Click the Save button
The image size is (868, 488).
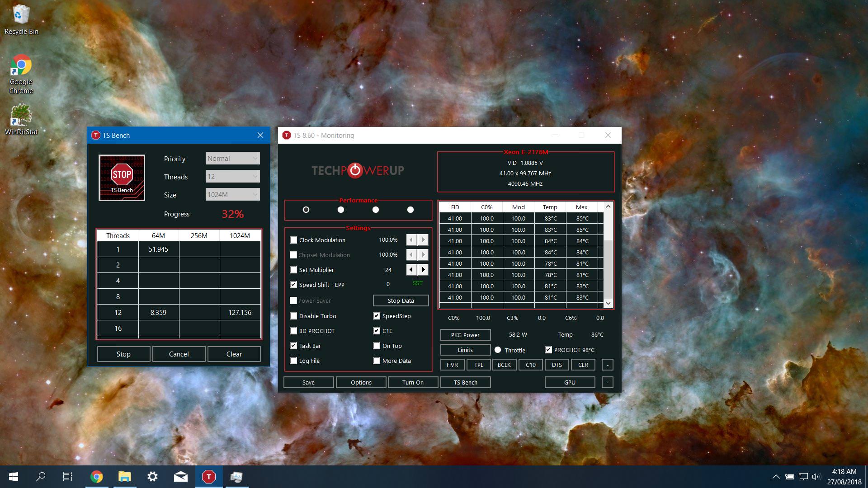click(x=308, y=382)
